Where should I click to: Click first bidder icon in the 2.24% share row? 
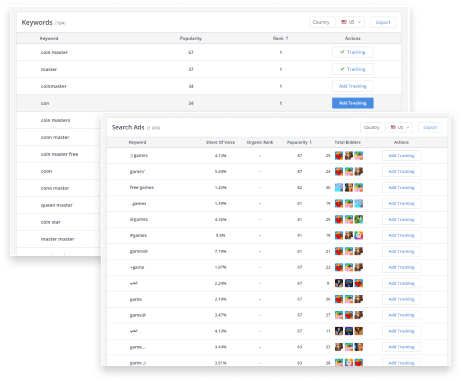click(339, 283)
